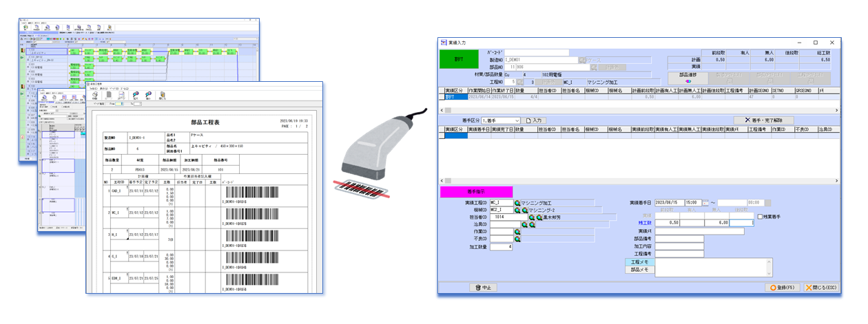The image size is (868, 324).
Task: Click greyed search icon beside 製造NO field
Action: tap(581, 60)
